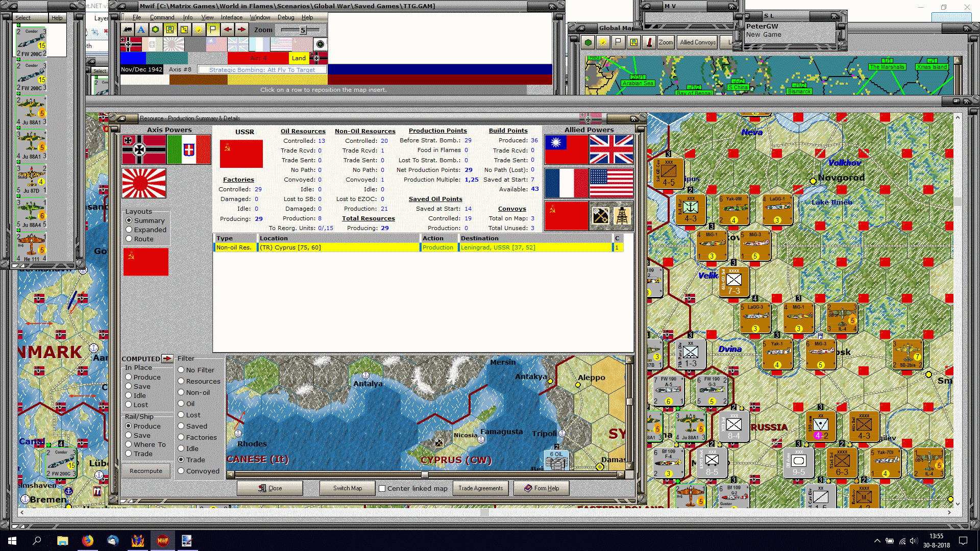The image size is (980, 551).
Task: Click the white flag icon on Global Map toolbar
Action: (x=619, y=42)
